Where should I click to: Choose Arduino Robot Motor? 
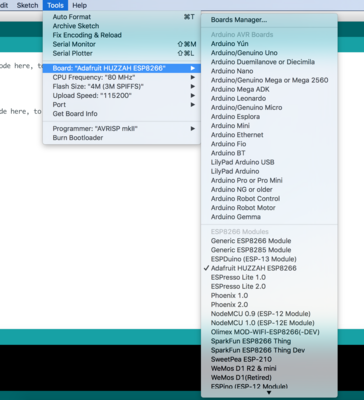269,208
